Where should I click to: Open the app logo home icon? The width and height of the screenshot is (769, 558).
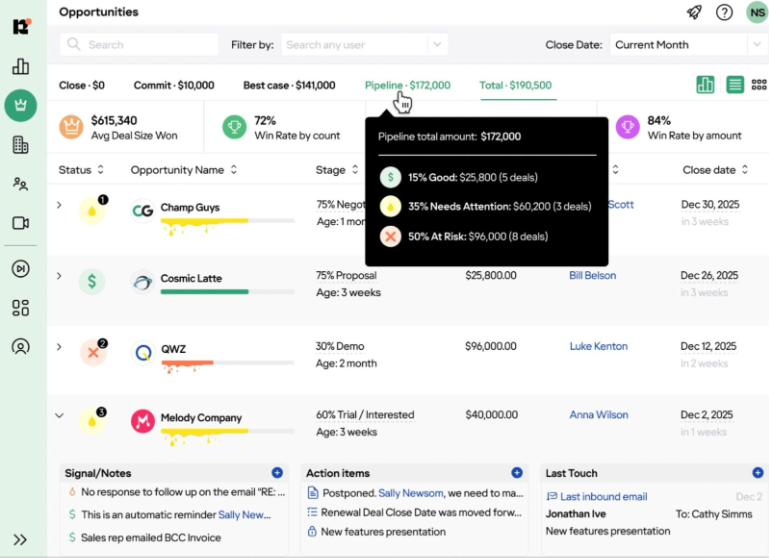pyautogui.click(x=21, y=26)
